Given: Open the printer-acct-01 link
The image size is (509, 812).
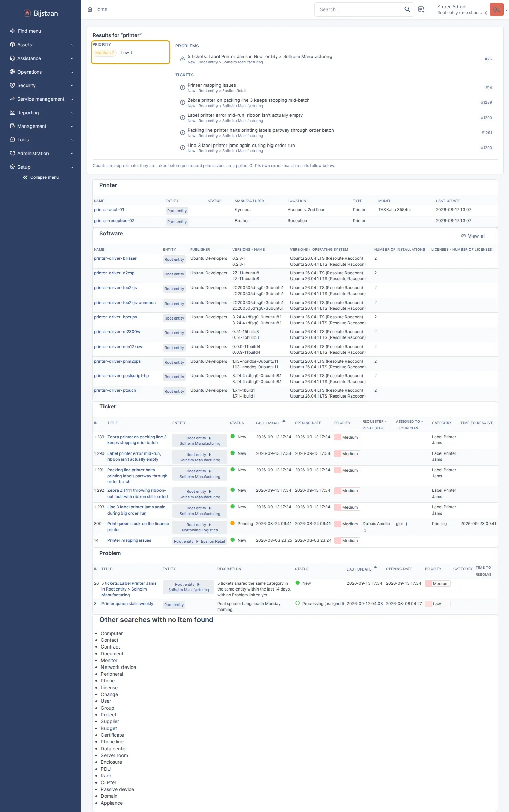Looking at the screenshot, I should pos(109,210).
